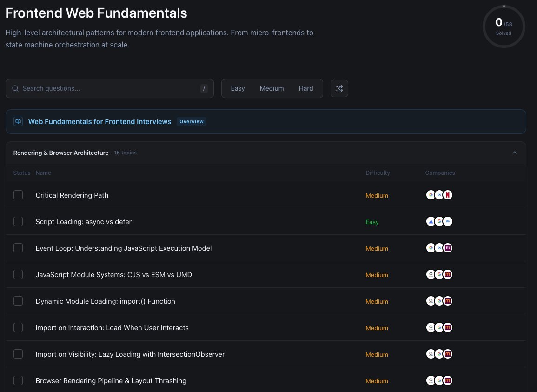Screen dimensions: 537x392
Task: Click Google icon in Import on Visibility row
Action: (439, 354)
